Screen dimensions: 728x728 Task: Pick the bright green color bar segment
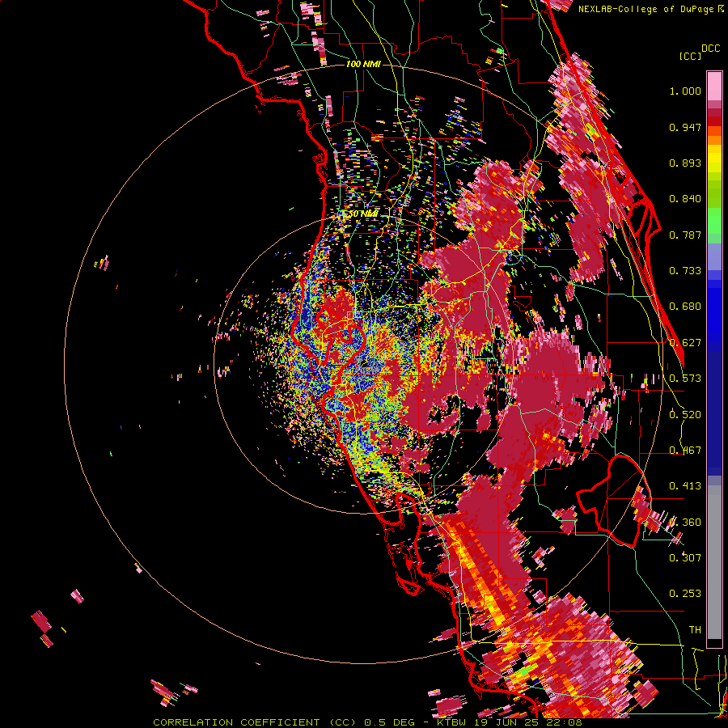pyautogui.click(x=714, y=222)
